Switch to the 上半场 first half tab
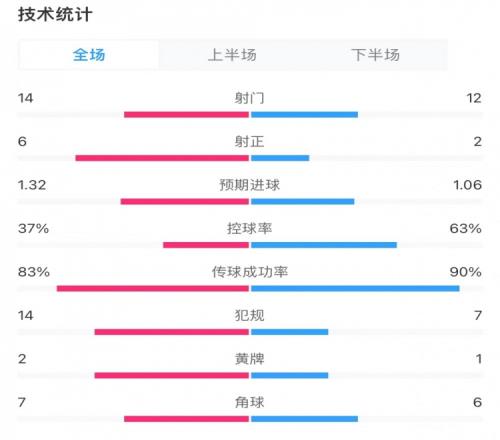This screenshot has width=500, height=440. (x=232, y=55)
